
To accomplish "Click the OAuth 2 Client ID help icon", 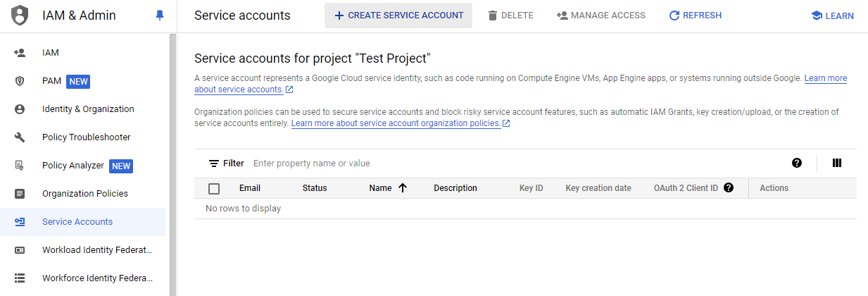I will click(x=729, y=188).
